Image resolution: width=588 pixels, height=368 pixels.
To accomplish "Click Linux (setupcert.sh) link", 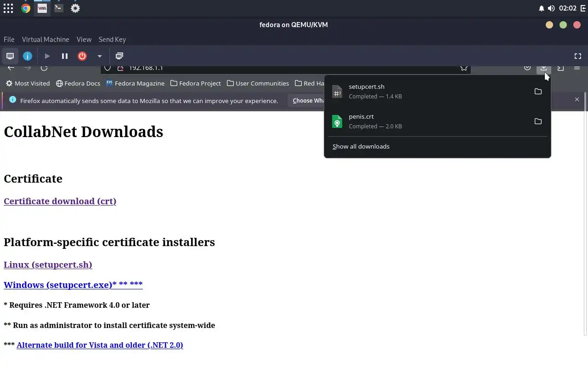I will coord(48,264).
